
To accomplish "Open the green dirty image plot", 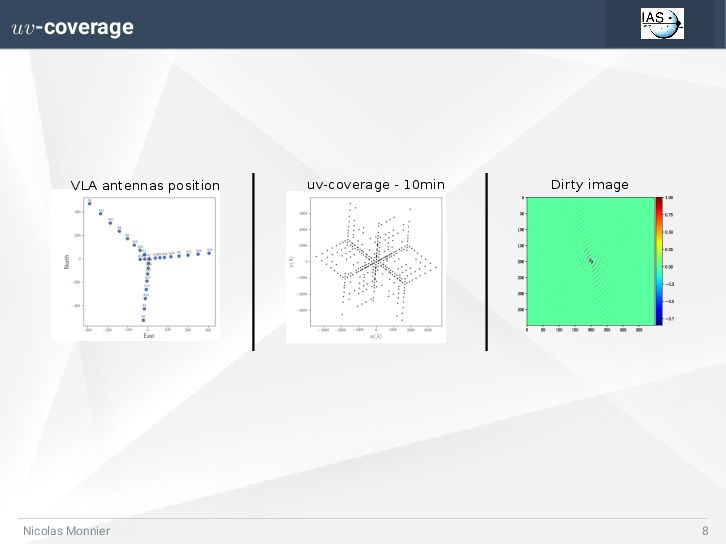I will click(590, 261).
